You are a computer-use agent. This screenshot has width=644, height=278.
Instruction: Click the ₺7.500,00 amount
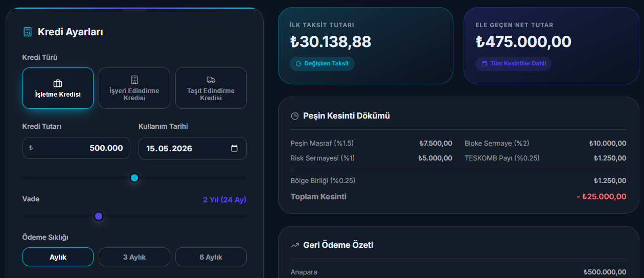click(x=435, y=143)
